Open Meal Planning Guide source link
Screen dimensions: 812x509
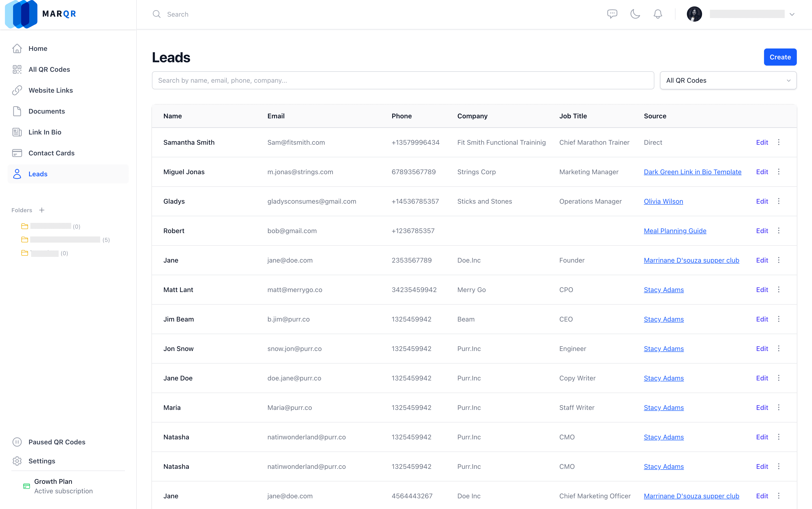675,231
